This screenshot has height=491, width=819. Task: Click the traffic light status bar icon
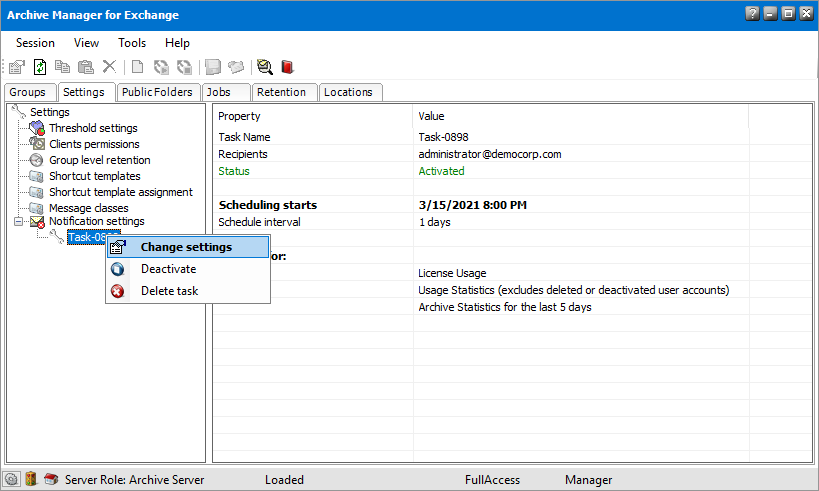tap(31, 478)
